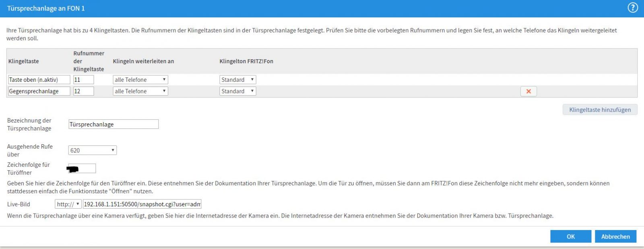Expand ringtone dropdown in Gegensprechanlage row
Screen dimensions: 644x249
click(237, 91)
